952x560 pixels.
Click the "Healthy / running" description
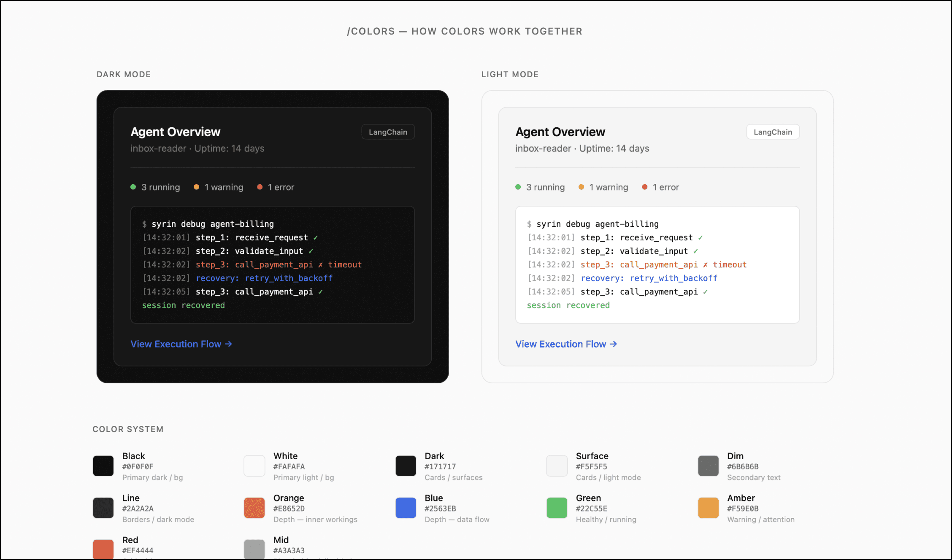point(606,520)
